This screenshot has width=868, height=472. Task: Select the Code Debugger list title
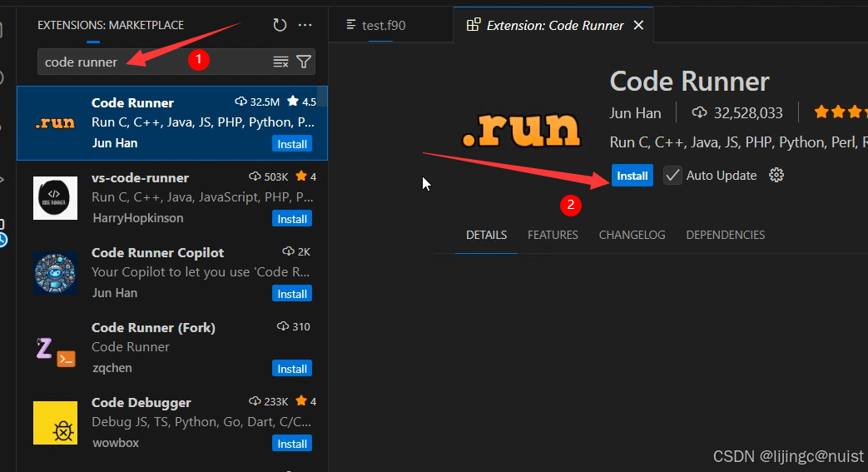(x=141, y=402)
